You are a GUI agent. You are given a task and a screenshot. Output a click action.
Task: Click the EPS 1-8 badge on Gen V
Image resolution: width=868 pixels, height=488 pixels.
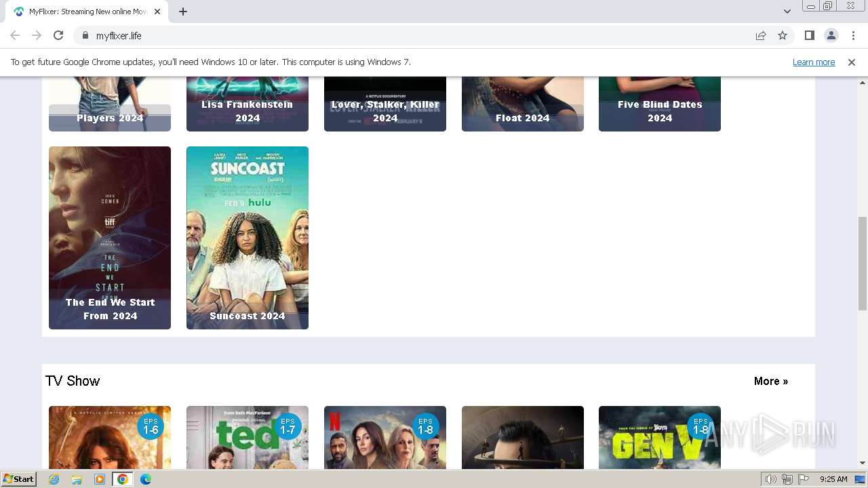pos(700,426)
